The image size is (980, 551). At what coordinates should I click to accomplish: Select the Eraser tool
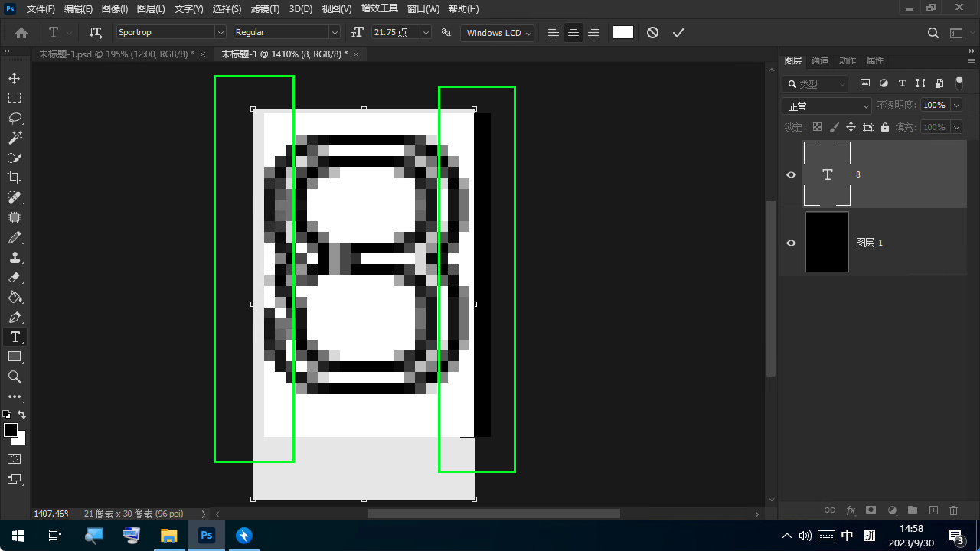[x=15, y=277]
